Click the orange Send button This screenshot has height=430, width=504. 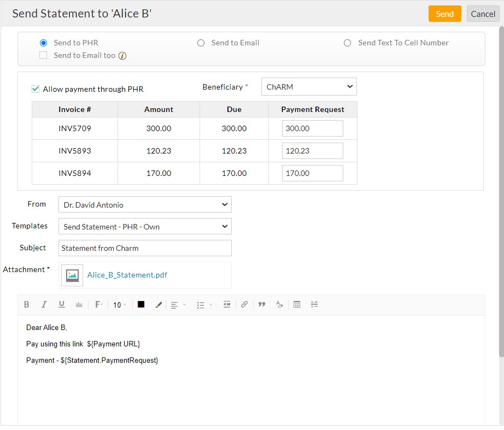coord(444,14)
